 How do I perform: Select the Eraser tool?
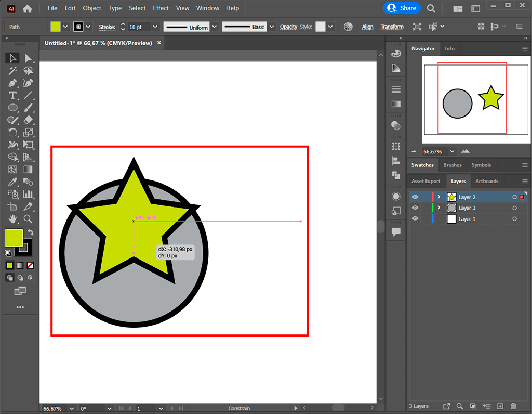pos(28,120)
